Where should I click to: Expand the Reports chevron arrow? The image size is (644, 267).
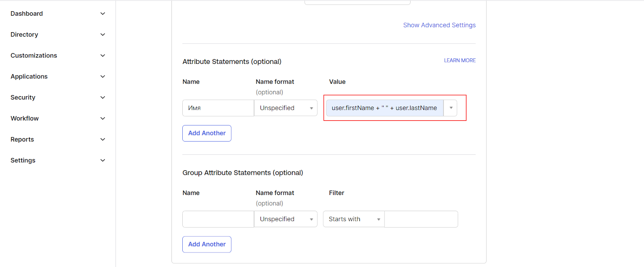103,139
